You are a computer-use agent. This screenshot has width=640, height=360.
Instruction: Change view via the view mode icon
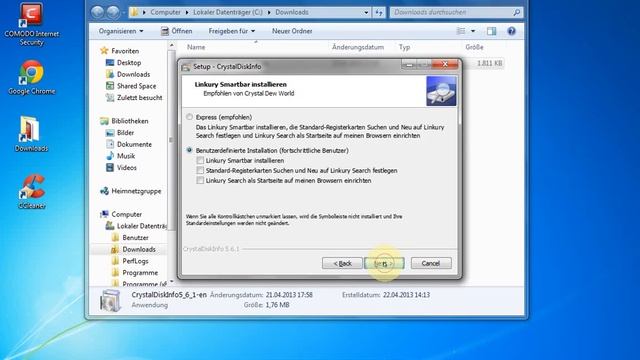click(x=461, y=31)
